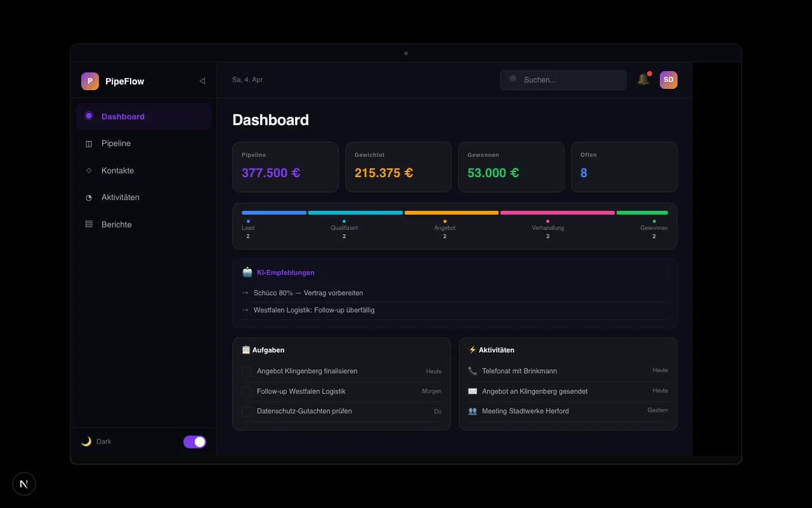Open Kontakte using its diamond icon
This screenshot has height=508, width=812.
(x=89, y=170)
